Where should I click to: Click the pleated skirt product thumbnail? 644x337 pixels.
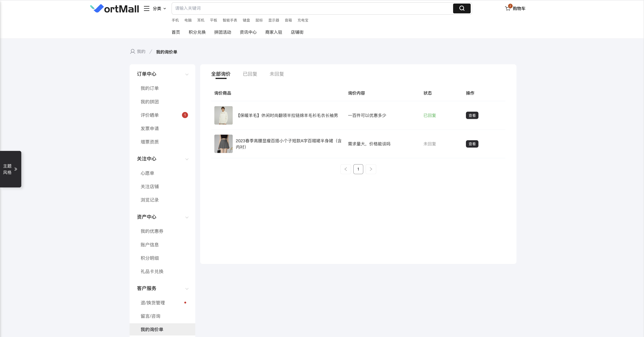point(223,144)
